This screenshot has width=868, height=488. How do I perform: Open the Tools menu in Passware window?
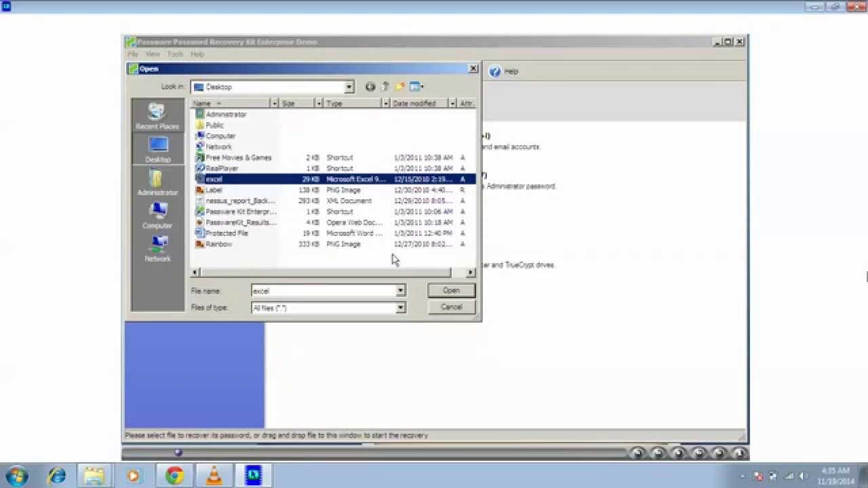point(175,54)
